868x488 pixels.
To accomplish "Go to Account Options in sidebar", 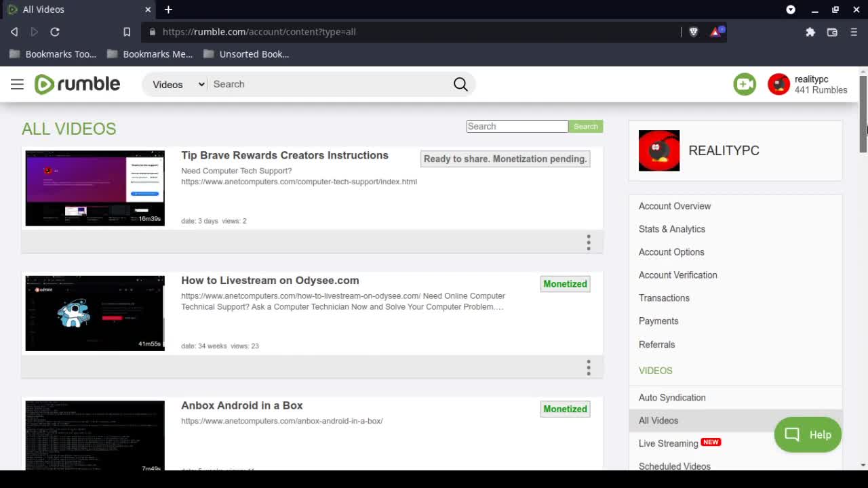I will pyautogui.click(x=671, y=252).
